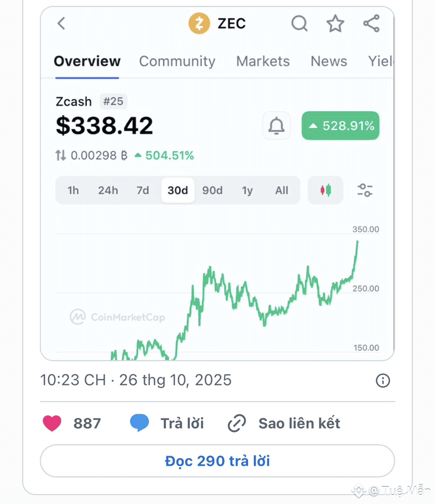
Task: Tap the info icon beside the timestamp
Action: pyautogui.click(x=383, y=381)
